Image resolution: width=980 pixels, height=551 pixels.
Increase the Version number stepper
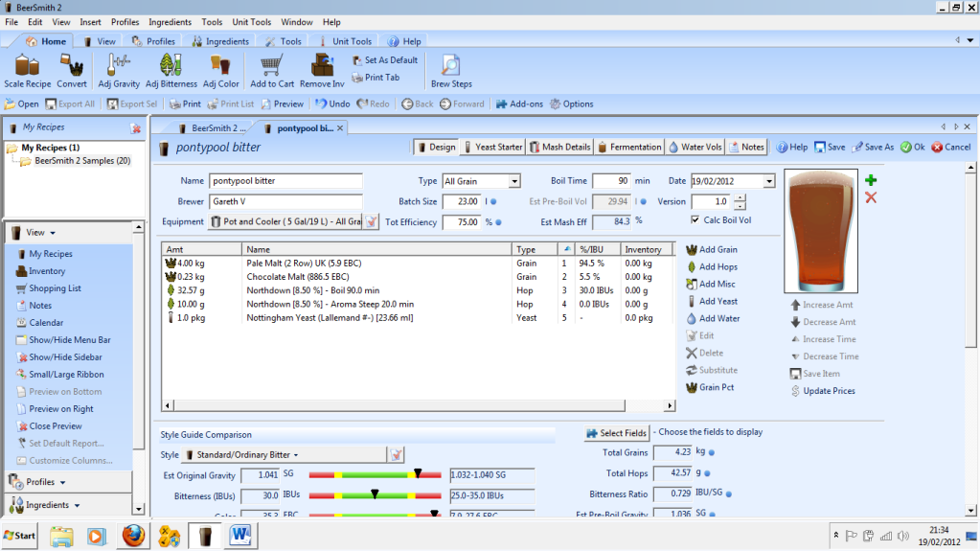(x=740, y=198)
